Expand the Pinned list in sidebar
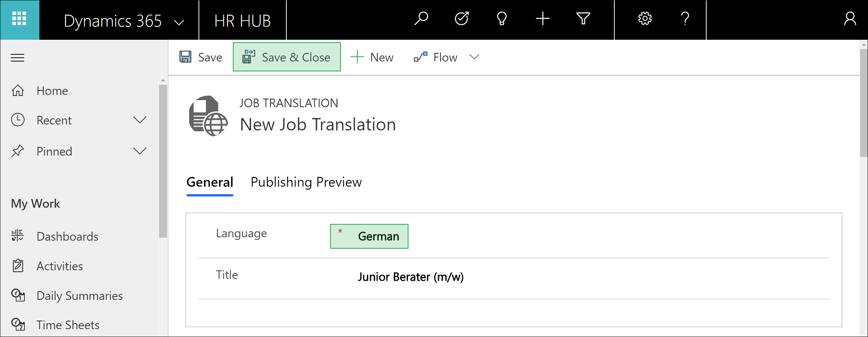 click(140, 151)
